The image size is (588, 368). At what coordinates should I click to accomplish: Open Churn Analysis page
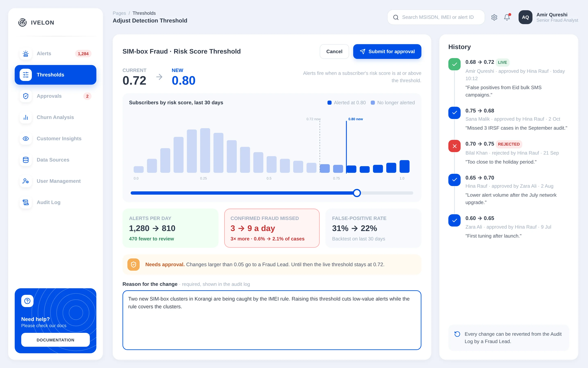[55, 117]
